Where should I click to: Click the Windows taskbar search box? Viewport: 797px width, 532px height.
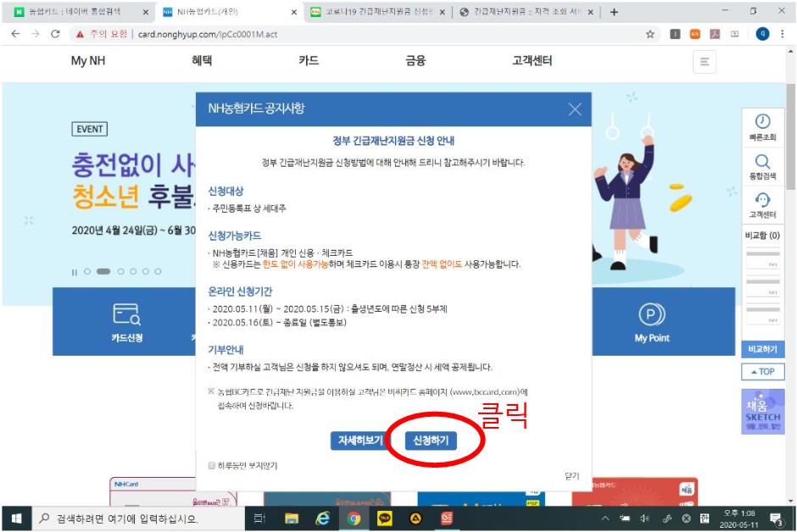tap(139, 518)
